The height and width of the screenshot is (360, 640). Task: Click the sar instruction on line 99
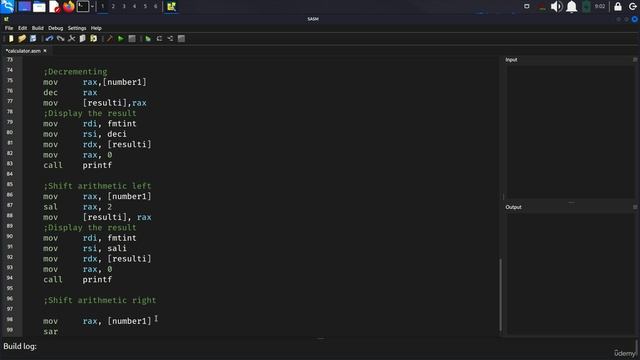click(x=51, y=332)
